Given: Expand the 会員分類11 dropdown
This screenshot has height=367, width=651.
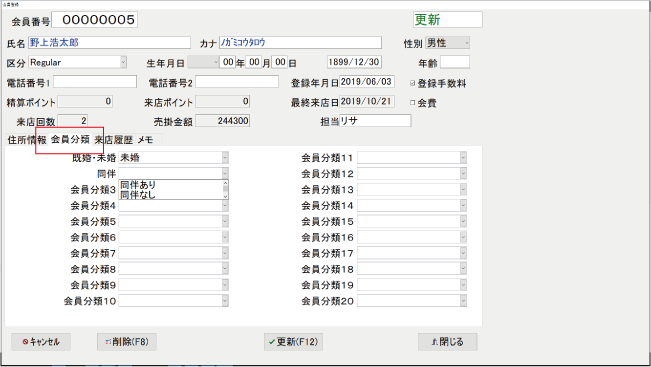Looking at the screenshot, I should [463, 158].
